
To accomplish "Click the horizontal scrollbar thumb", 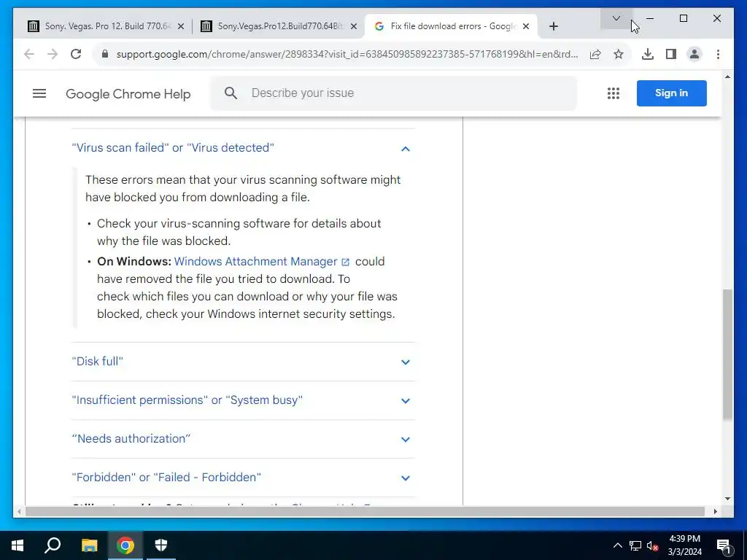I will 365,511.
